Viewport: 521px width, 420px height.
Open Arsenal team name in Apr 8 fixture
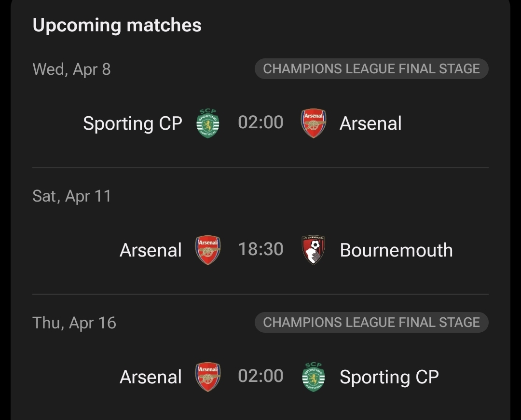pyautogui.click(x=370, y=123)
